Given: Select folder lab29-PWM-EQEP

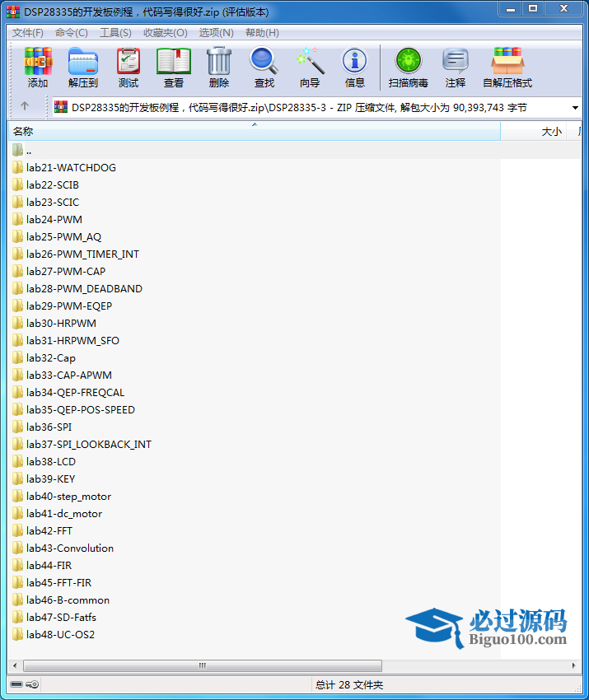Looking at the screenshot, I should [62, 306].
